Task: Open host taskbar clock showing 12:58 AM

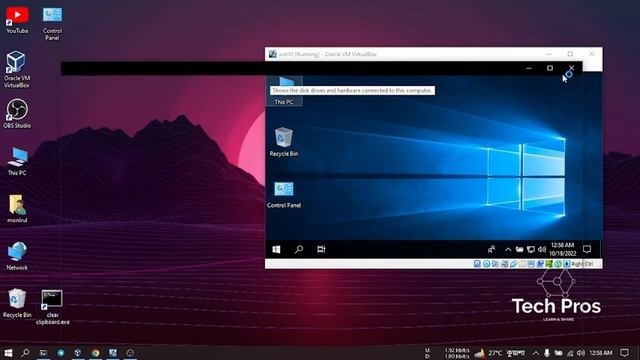Action: (x=601, y=353)
